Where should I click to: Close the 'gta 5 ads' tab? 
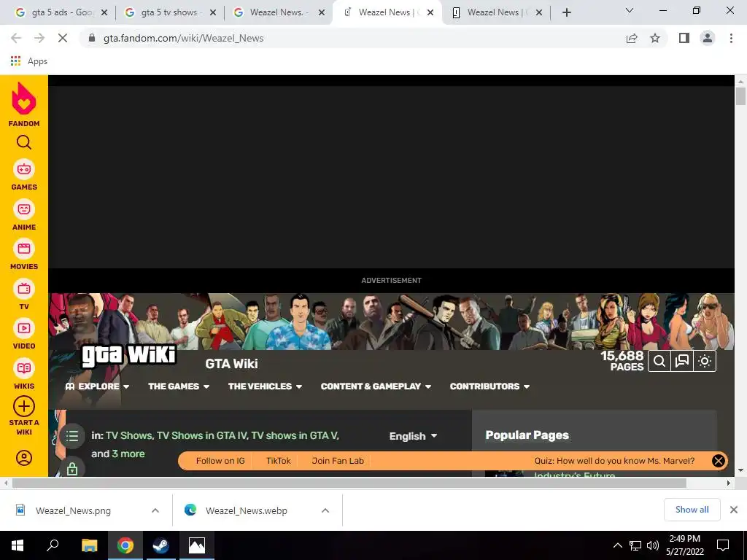pos(104,12)
